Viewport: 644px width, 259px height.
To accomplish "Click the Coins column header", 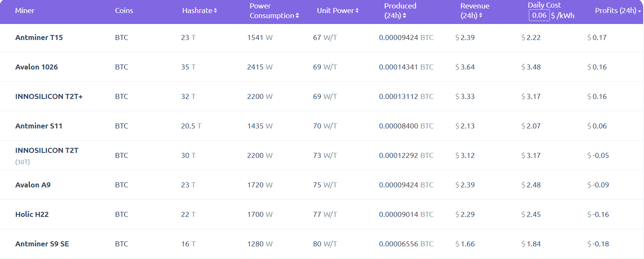I will (124, 11).
